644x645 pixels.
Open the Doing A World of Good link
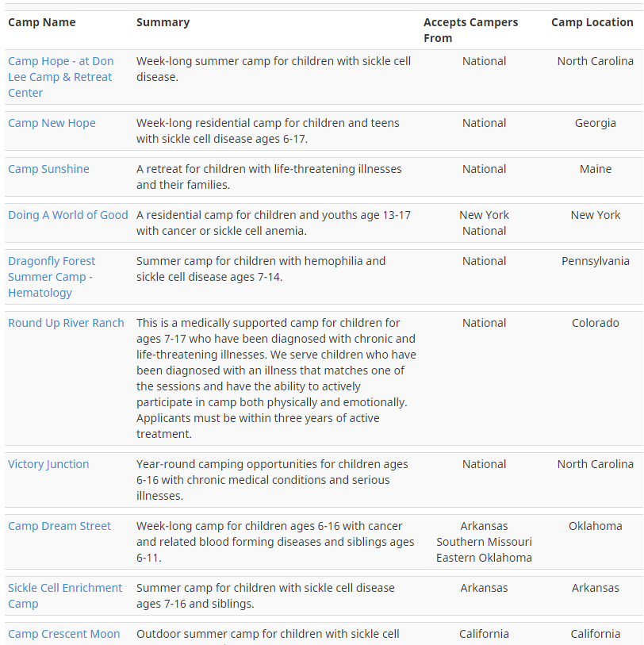[67, 215]
